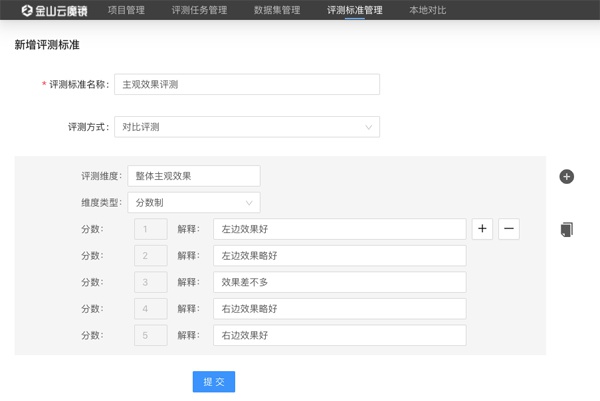Copy the dimension block using the copy icon
The image size is (600, 401).
(x=566, y=230)
